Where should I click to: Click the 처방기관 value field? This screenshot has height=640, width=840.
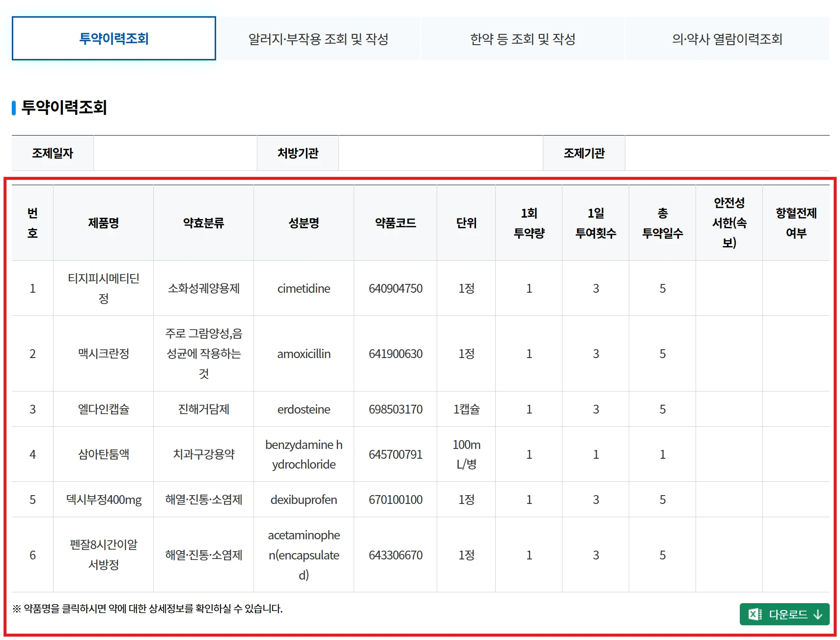tap(441, 153)
